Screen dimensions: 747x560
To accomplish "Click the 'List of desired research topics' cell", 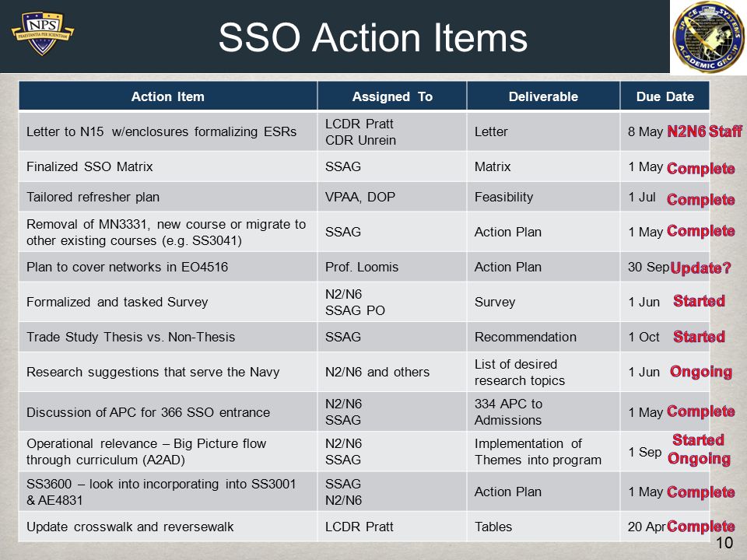I will click(x=543, y=373).
